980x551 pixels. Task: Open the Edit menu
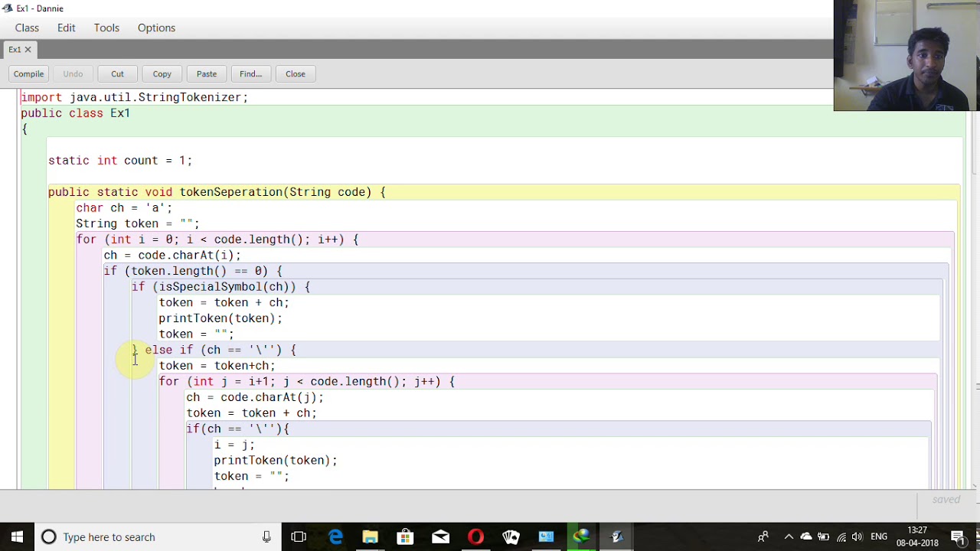[66, 28]
